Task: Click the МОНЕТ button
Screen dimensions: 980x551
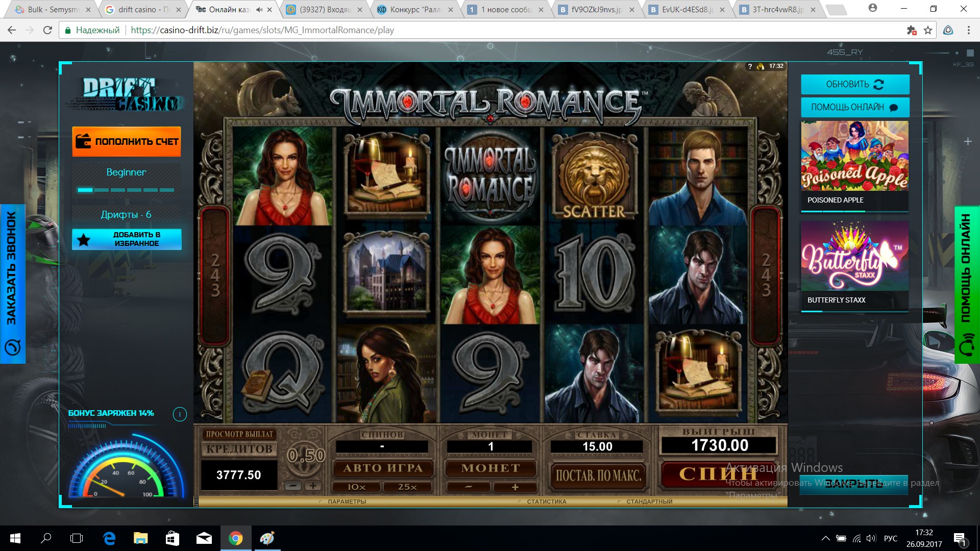Action: coord(491,468)
